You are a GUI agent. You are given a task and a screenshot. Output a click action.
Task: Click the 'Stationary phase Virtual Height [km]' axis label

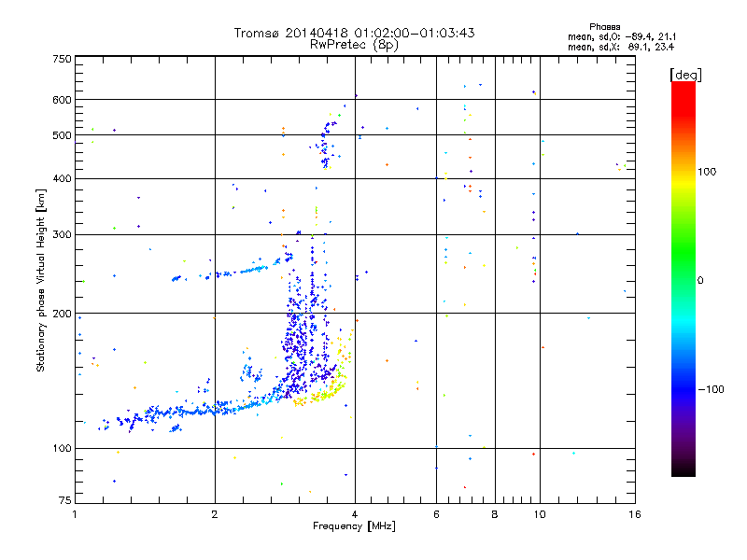pyautogui.click(x=40, y=280)
